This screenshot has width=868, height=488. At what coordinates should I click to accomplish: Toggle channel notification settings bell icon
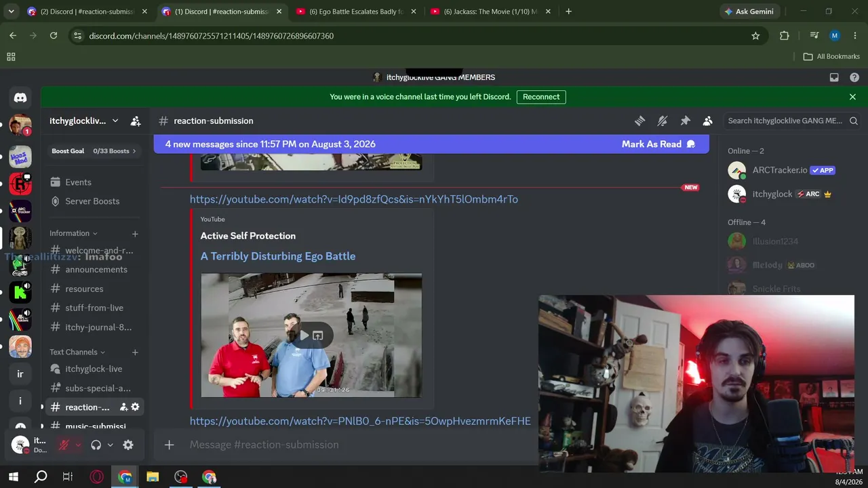(x=663, y=121)
